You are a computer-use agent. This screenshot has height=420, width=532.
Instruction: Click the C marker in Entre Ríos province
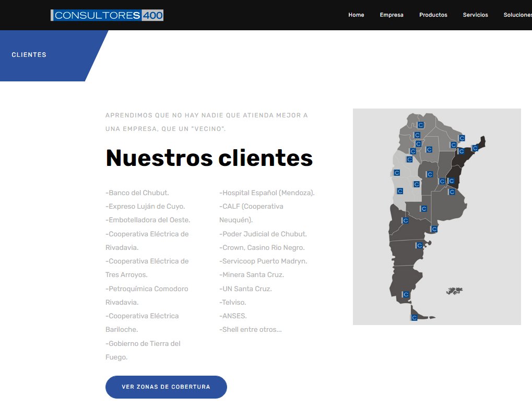coord(451,181)
